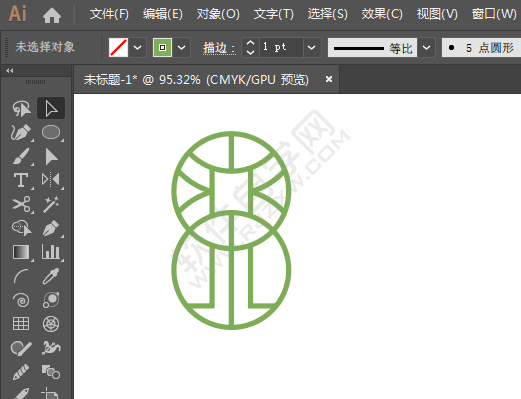The width and height of the screenshot is (521, 399).
Task: Collapse the tools panel double arrows
Action: click(x=10, y=71)
